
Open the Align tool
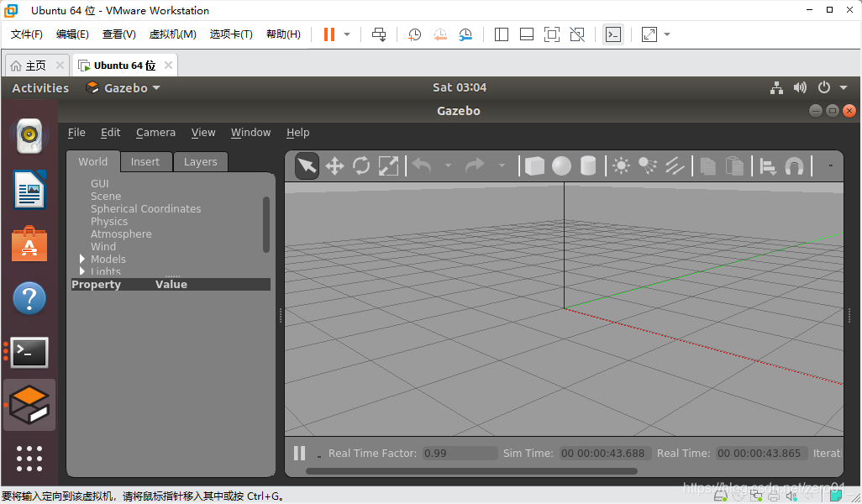[x=767, y=166]
